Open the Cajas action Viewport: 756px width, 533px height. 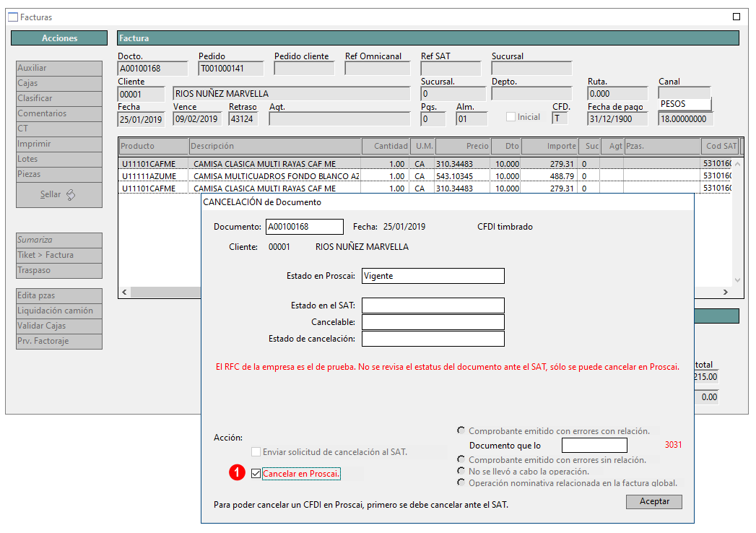[58, 83]
